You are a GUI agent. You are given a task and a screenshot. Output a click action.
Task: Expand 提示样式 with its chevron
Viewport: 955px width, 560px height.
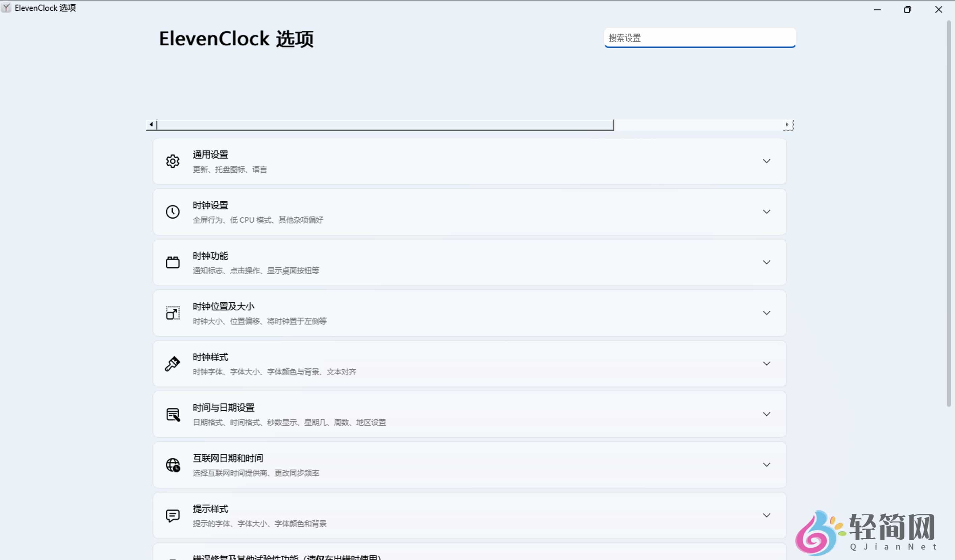click(x=766, y=515)
